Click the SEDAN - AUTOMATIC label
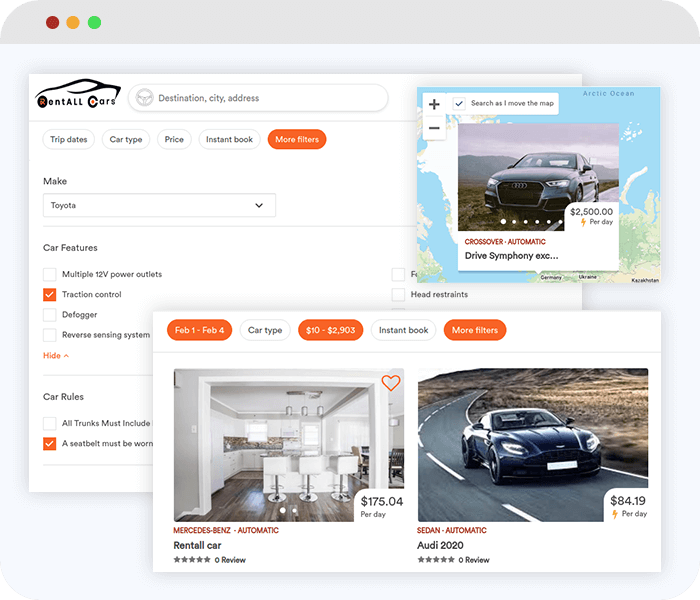Image resolution: width=700 pixels, height=600 pixels. pyautogui.click(x=452, y=530)
